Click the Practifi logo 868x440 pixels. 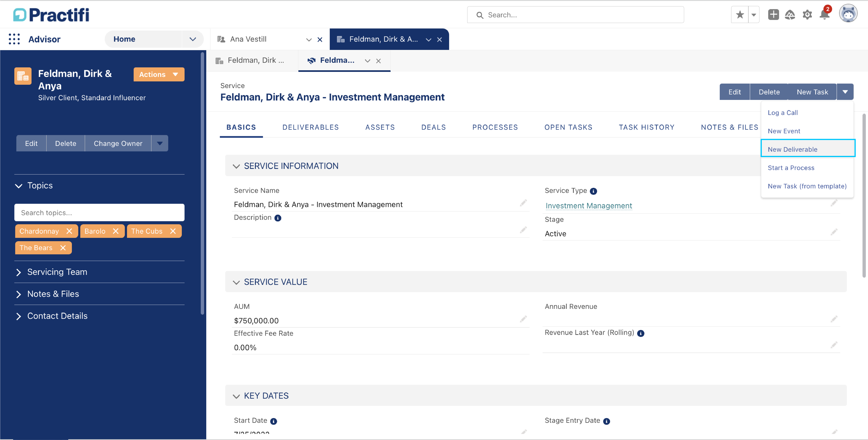pos(51,15)
